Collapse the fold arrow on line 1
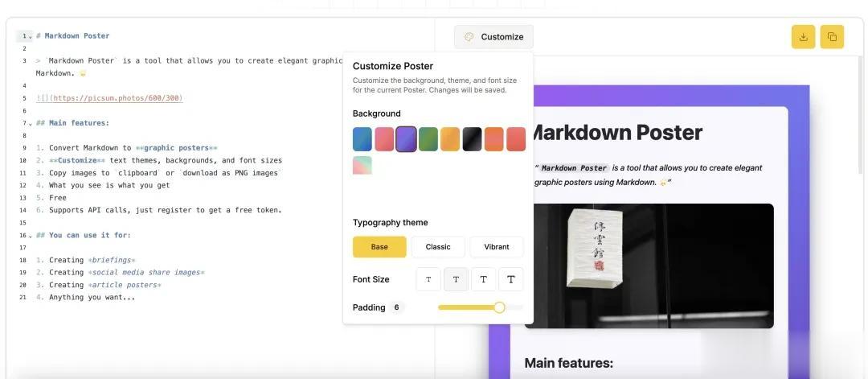Screen dimensions: 868x379 click(x=30, y=36)
